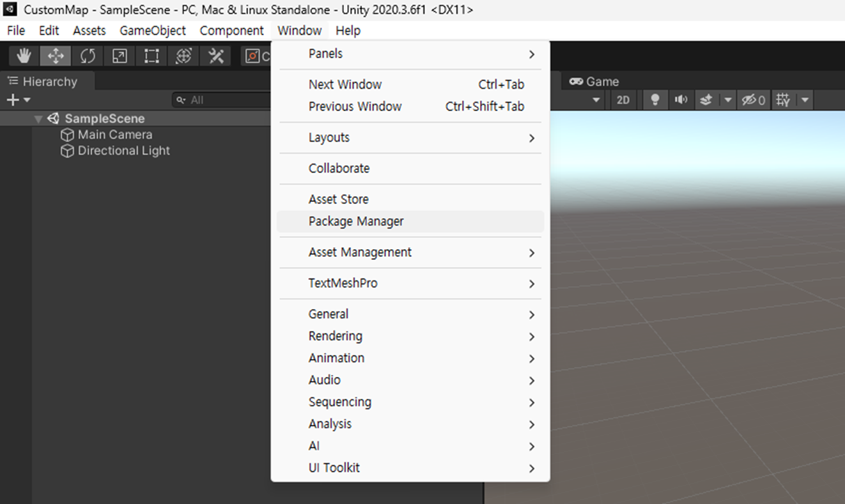This screenshot has height=504, width=845.
Task: Click the plus icon in Hierarchy
Action: pyautogui.click(x=13, y=100)
